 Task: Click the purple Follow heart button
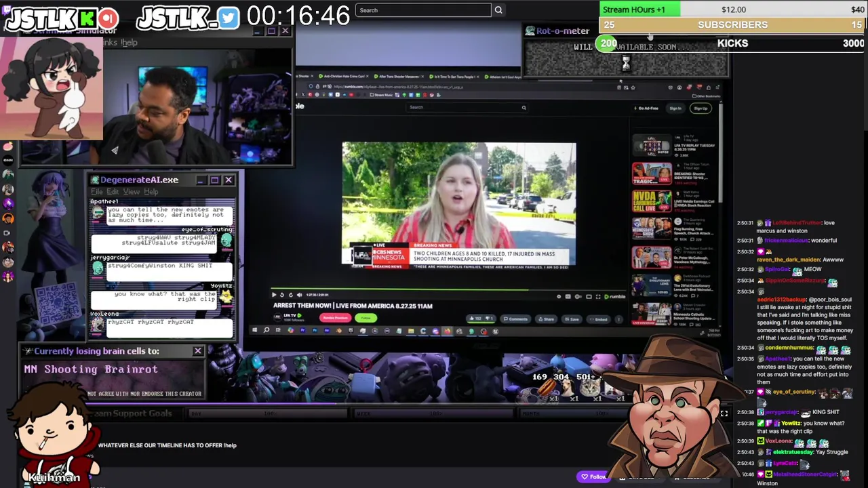pyautogui.click(x=593, y=476)
